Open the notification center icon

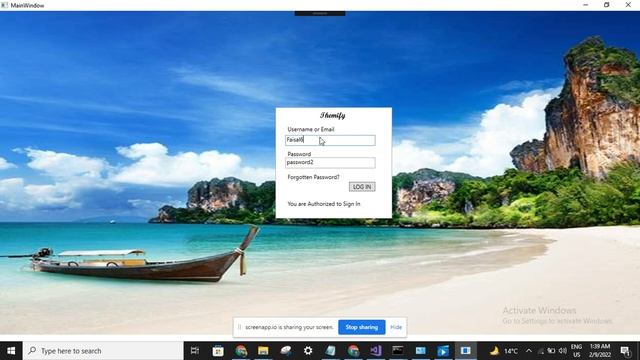pyautogui.click(x=625, y=351)
